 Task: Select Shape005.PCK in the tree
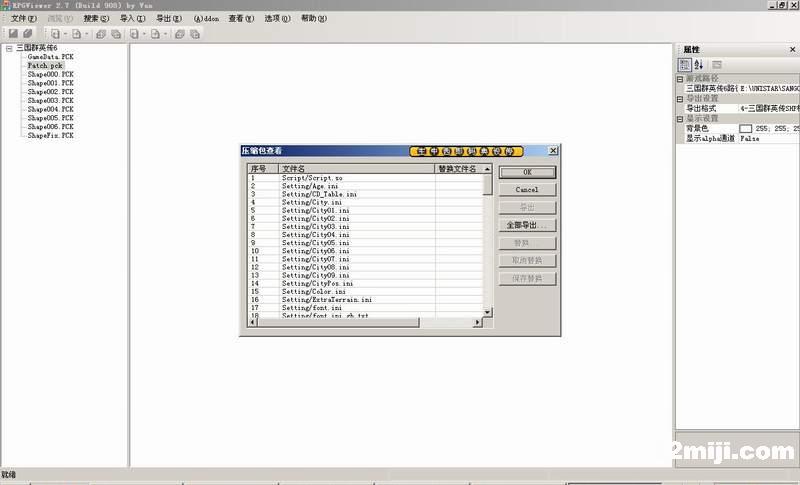51,118
